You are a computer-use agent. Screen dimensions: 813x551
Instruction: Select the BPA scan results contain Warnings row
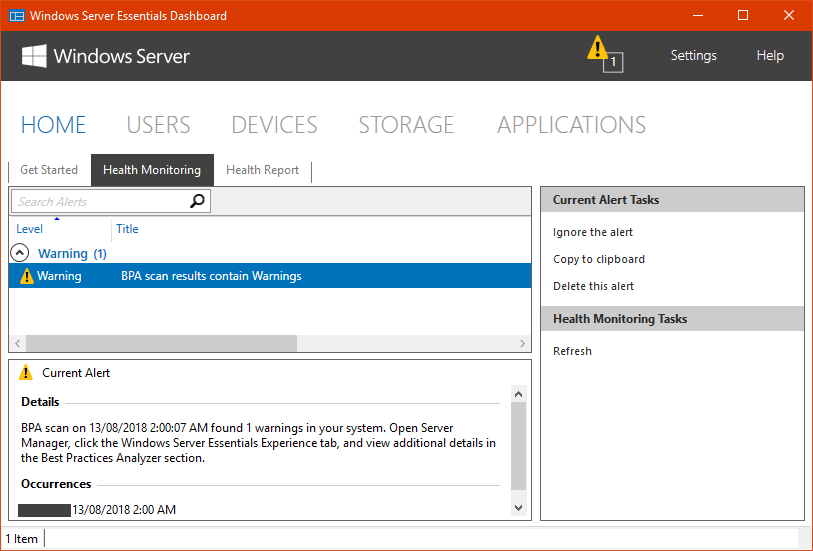[x=270, y=276]
